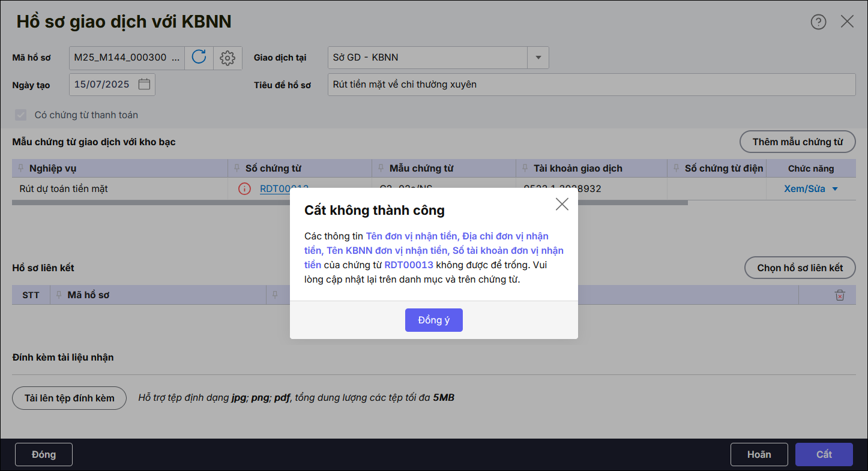Click Chọn hồ sơ liên kết button

[800, 268]
